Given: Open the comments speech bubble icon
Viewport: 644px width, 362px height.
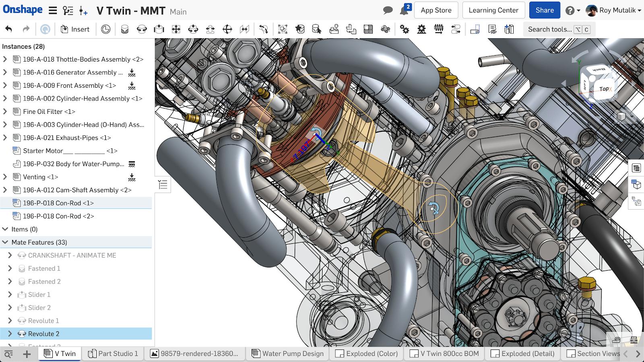Looking at the screenshot, I should click(x=388, y=10).
